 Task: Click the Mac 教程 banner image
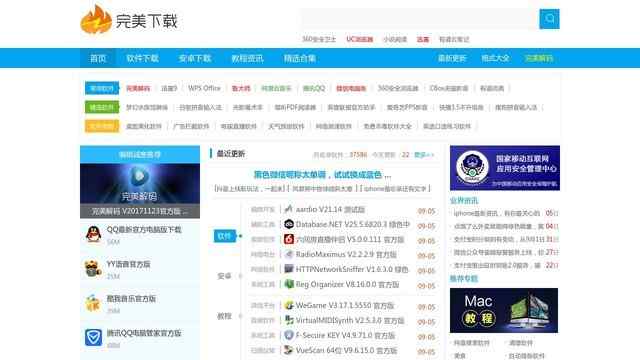tap(504, 311)
